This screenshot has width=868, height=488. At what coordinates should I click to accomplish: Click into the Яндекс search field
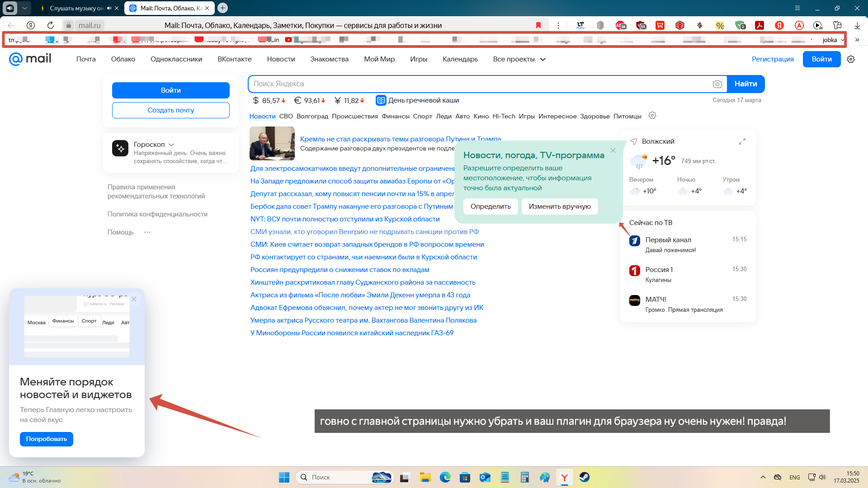[479, 84]
